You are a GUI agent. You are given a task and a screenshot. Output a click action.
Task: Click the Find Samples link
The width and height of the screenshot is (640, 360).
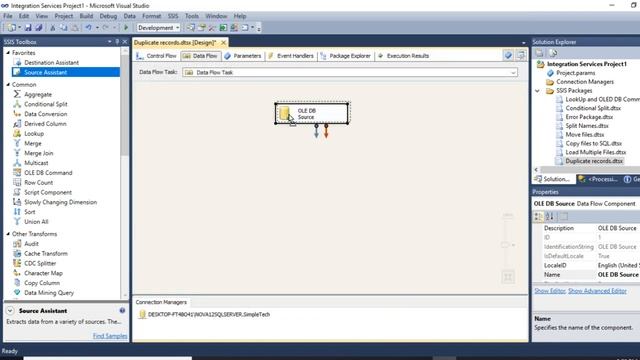110,336
